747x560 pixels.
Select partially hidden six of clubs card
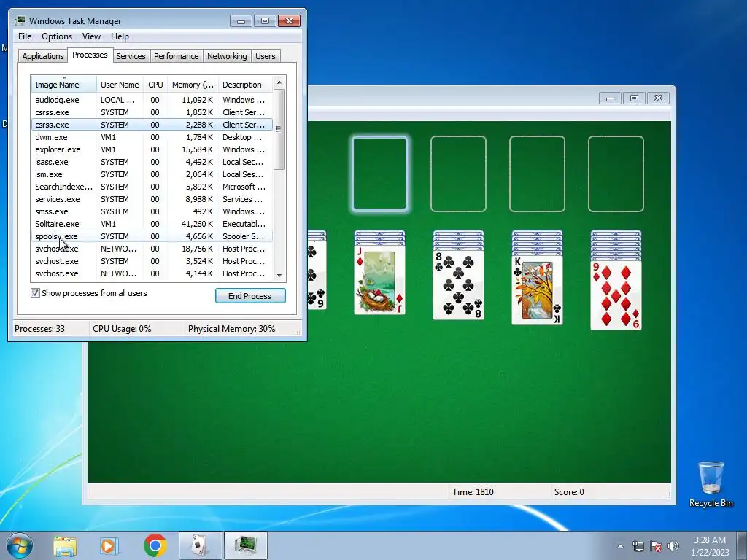pos(317,275)
